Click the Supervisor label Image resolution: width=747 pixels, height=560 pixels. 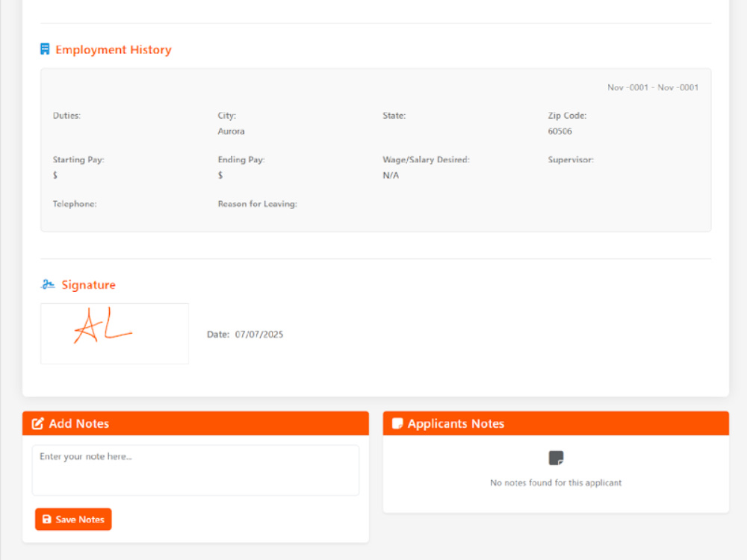click(571, 160)
